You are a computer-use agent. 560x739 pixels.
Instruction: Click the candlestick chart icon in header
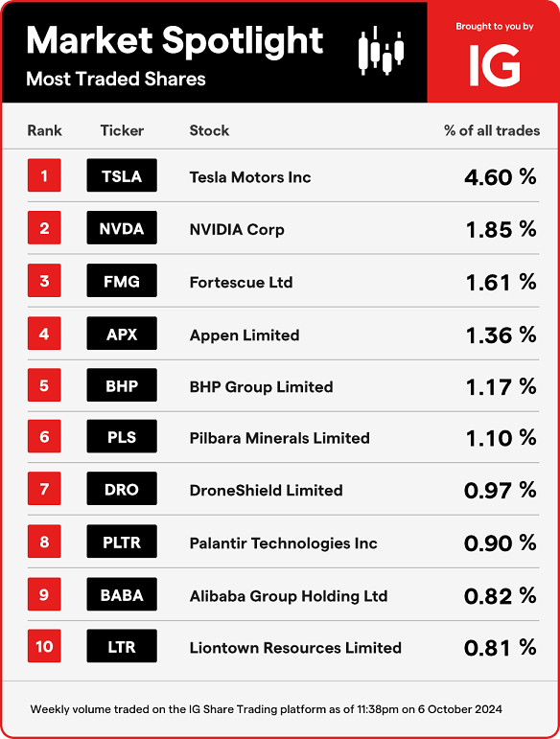(381, 51)
